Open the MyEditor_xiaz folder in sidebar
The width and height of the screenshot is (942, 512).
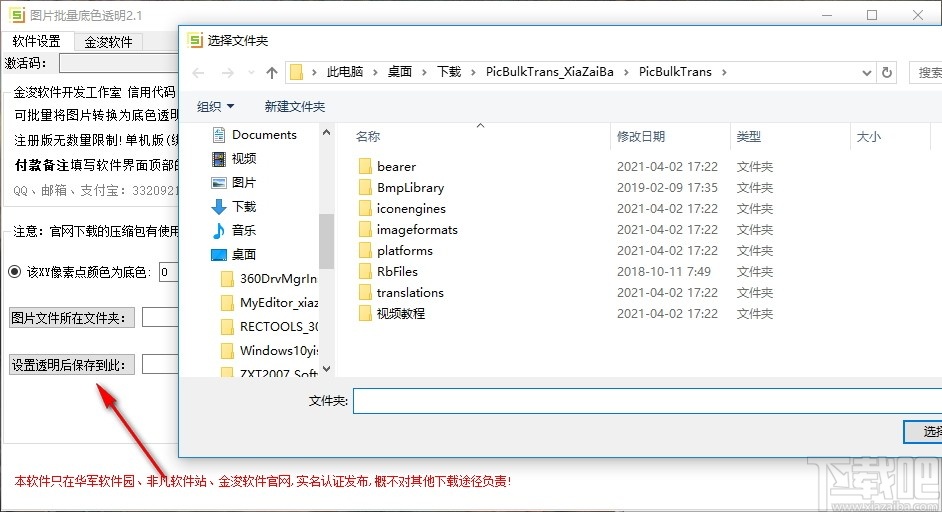point(270,302)
